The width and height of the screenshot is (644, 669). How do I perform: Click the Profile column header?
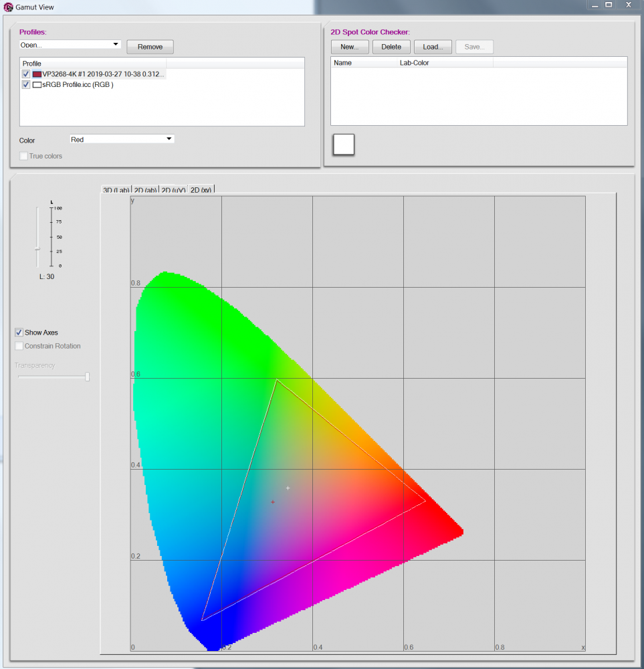pos(93,63)
